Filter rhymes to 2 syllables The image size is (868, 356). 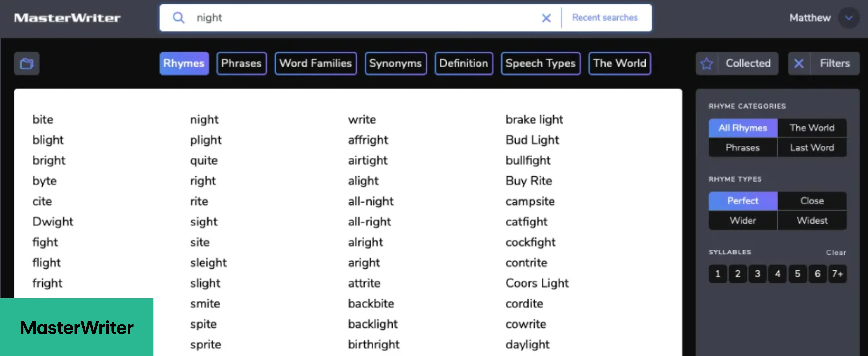[738, 274]
